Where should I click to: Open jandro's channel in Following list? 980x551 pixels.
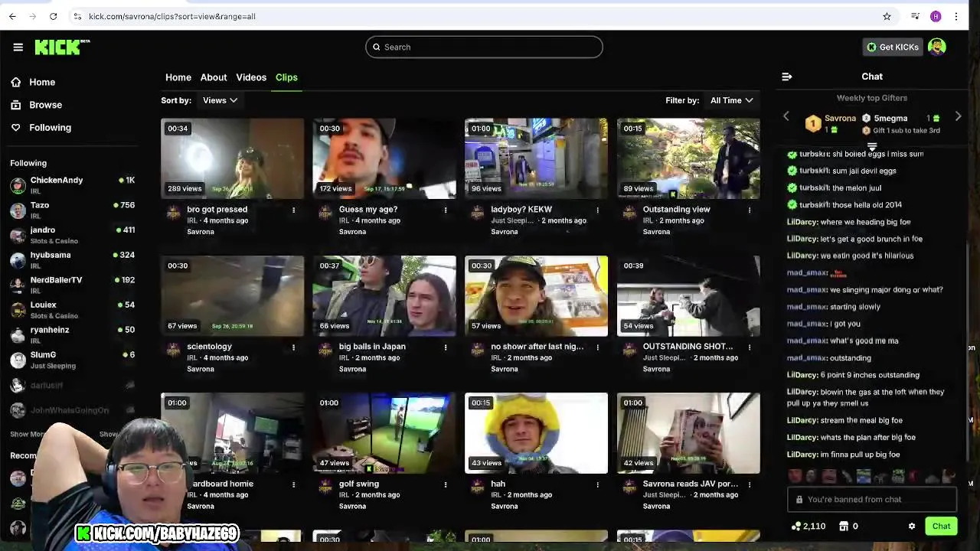tap(73, 235)
